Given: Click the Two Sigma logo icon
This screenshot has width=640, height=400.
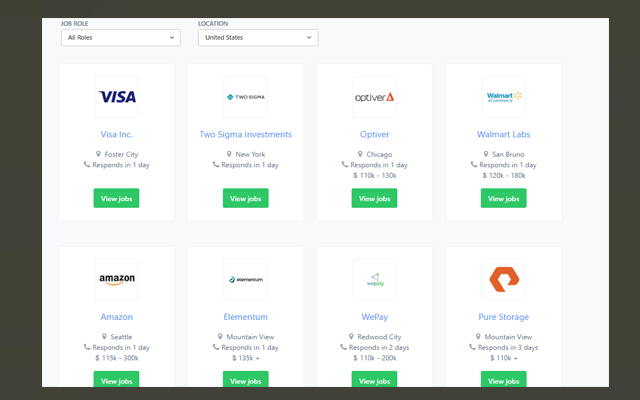Looking at the screenshot, I should [x=245, y=97].
